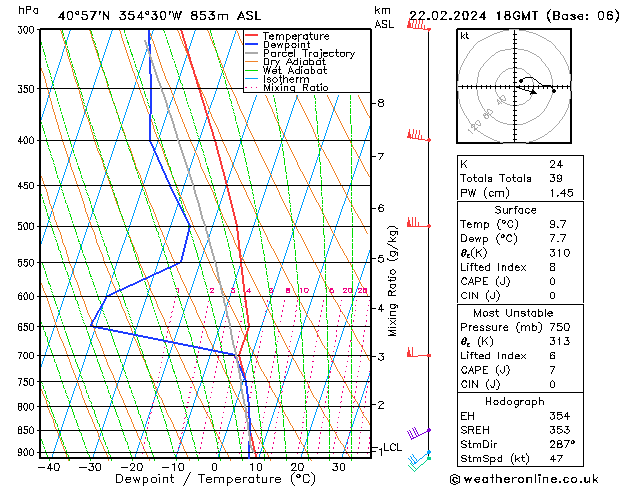Click the 'km ASL' axis unit label
The height and width of the screenshot is (486, 629).
pyautogui.click(x=384, y=17)
